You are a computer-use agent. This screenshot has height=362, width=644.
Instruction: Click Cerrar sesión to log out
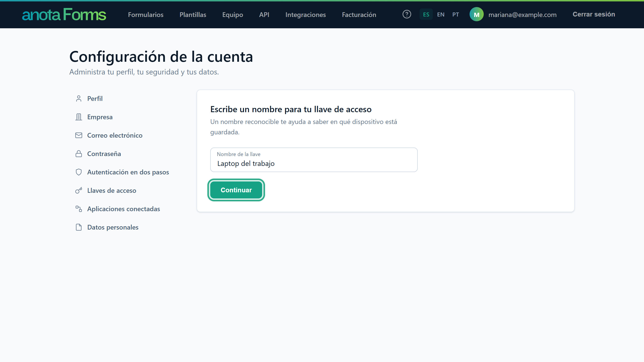(594, 14)
